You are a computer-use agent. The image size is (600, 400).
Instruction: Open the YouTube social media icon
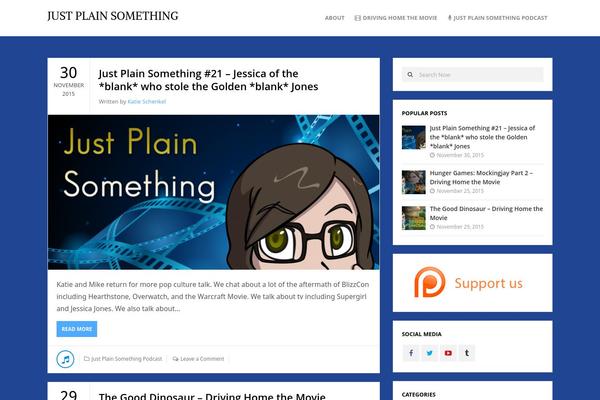click(x=448, y=353)
